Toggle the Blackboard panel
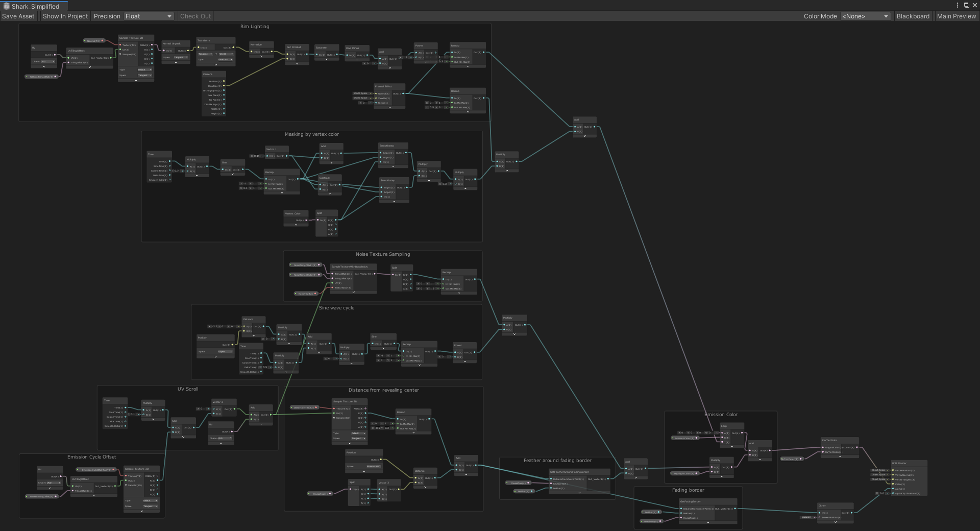The width and height of the screenshot is (980, 531). 913,16
